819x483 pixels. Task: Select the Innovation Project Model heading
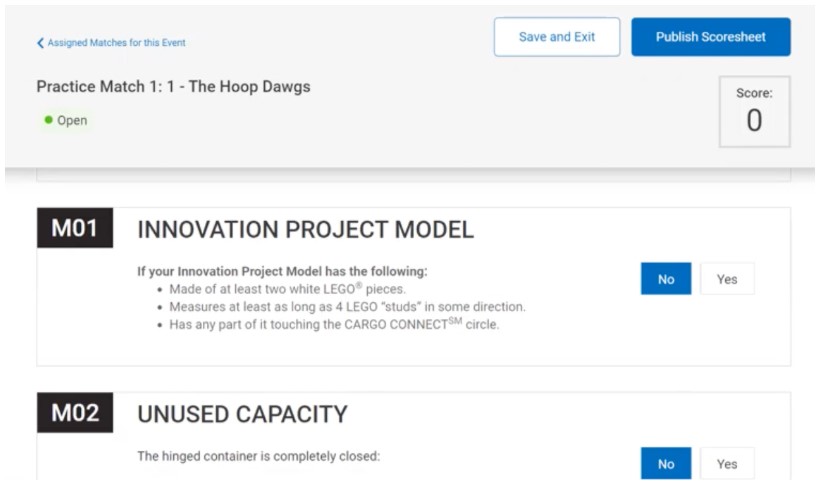(x=305, y=230)
